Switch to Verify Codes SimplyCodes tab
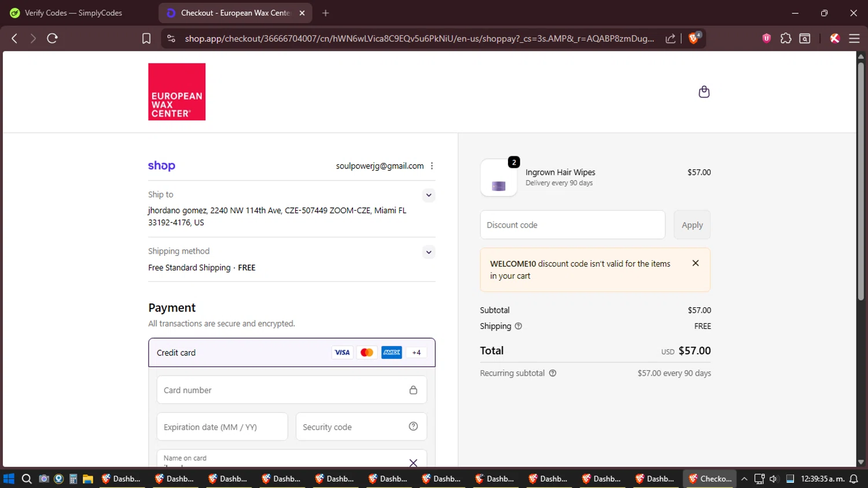Screen dimensions: 868x488 [73, 13]
